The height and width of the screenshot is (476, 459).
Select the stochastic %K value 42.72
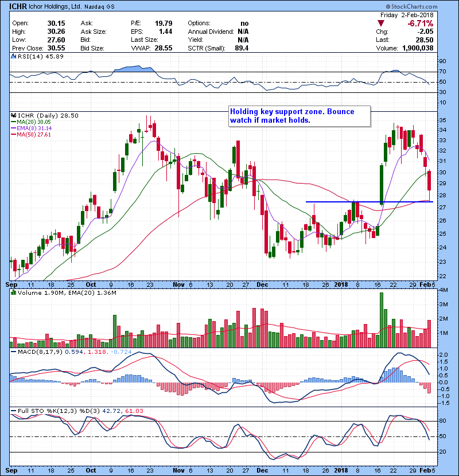[x=112, y=411]
